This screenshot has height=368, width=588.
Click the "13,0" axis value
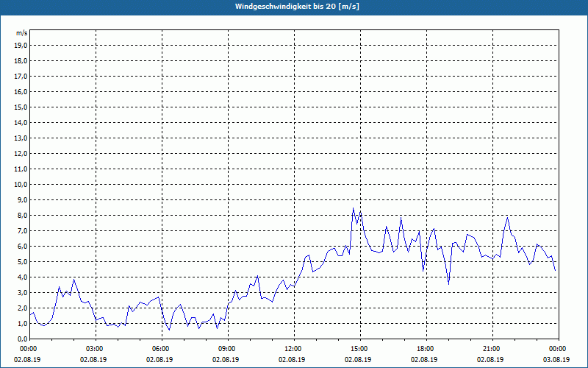coord(21,138)
